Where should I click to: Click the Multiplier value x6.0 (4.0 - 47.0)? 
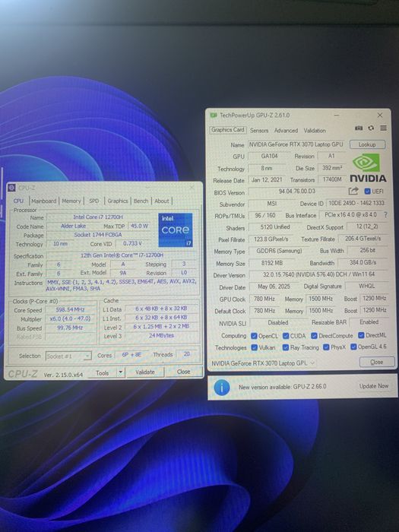[x=70, y=318]
